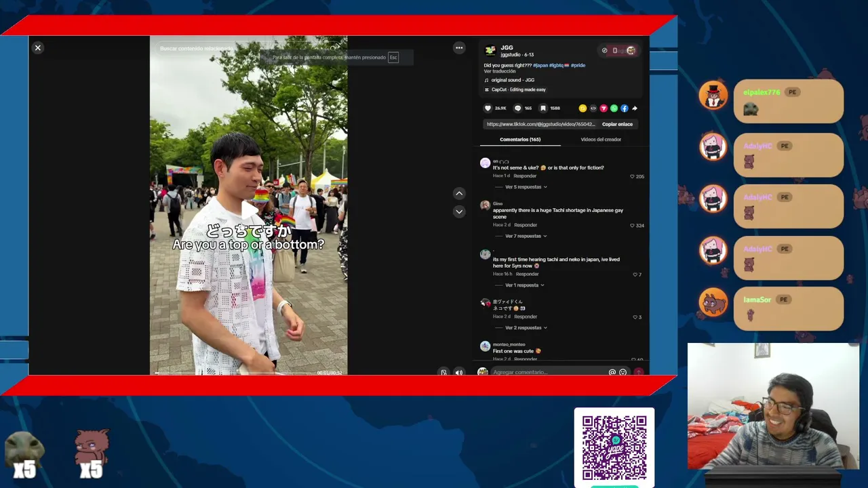Image resolution: width=868 pixels, height=488 pixels.
Task: Close the TikTok video viewer
Action: [x=38, y=47]
